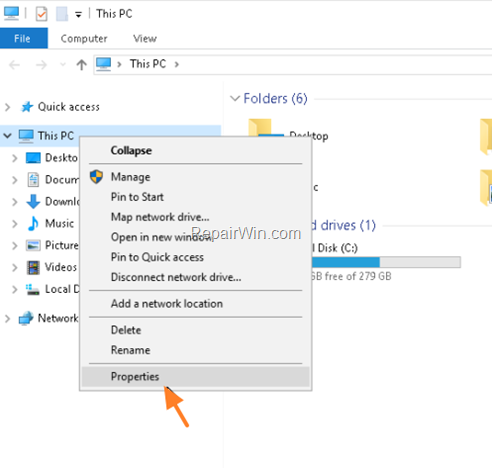Expand the Documents tree node
Viewport: 492px width, 468px height.
[15, 180]
